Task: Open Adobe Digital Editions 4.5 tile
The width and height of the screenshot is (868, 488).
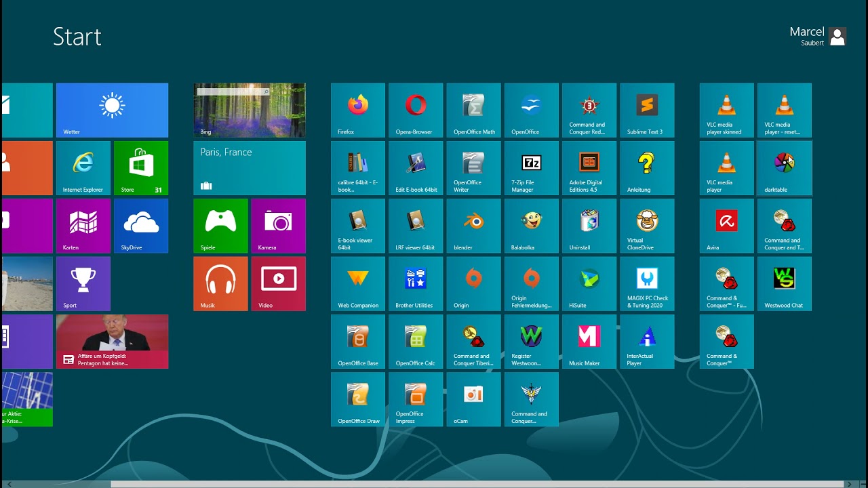Action: click(589, 168)
